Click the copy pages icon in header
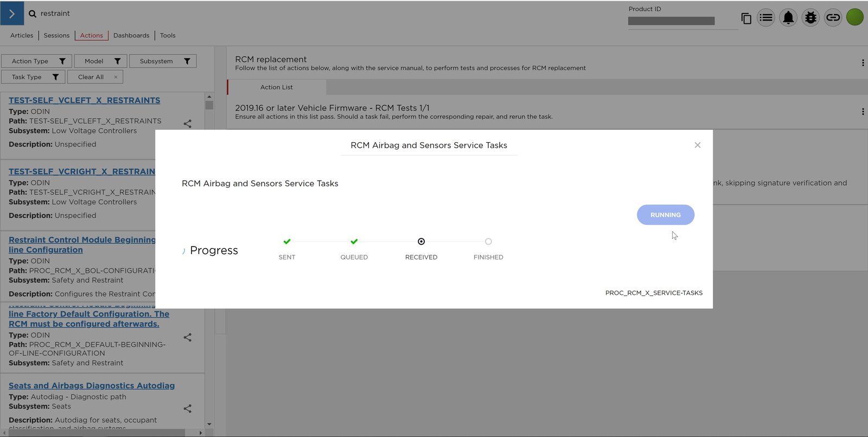The image size is (868, 437). pos(746,18)
